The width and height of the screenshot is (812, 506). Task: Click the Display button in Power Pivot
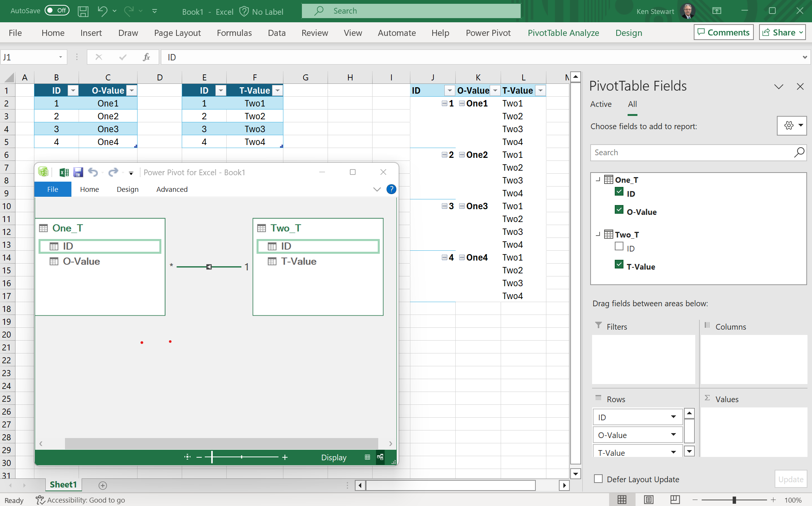coord(333,457)
